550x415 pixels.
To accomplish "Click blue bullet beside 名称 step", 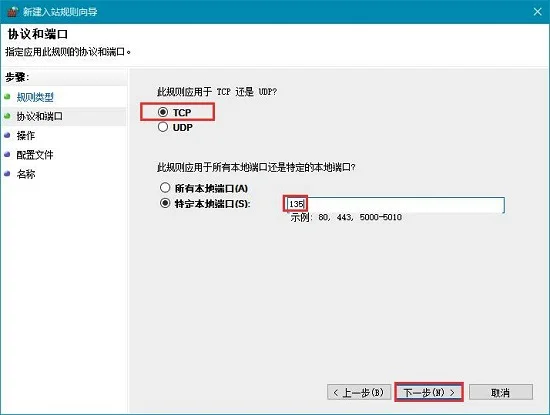I will click(x=7, y=173).
